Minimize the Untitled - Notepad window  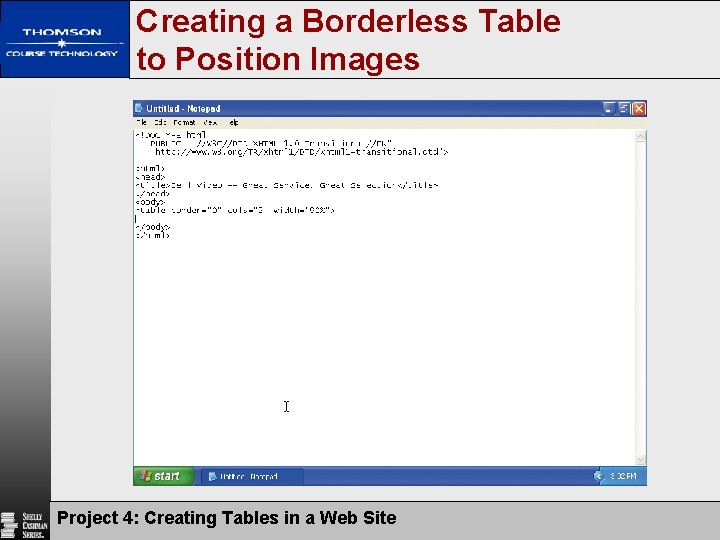tap(608, 108)
